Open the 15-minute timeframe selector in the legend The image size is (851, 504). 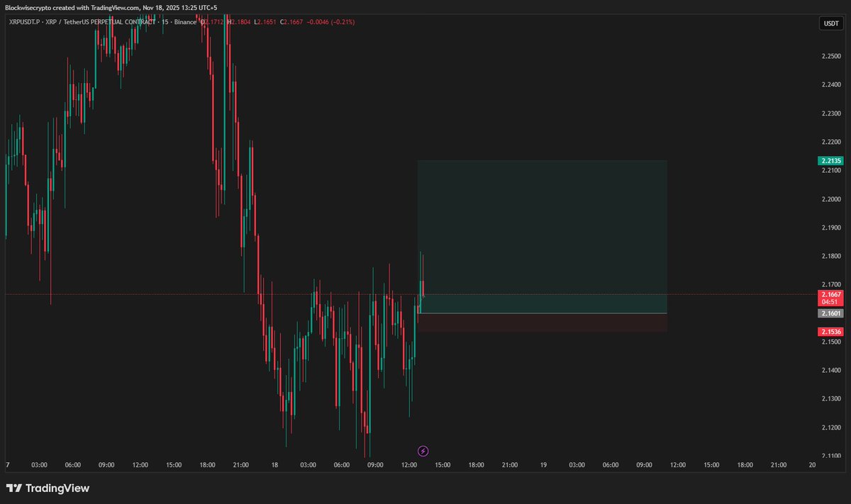167,22
